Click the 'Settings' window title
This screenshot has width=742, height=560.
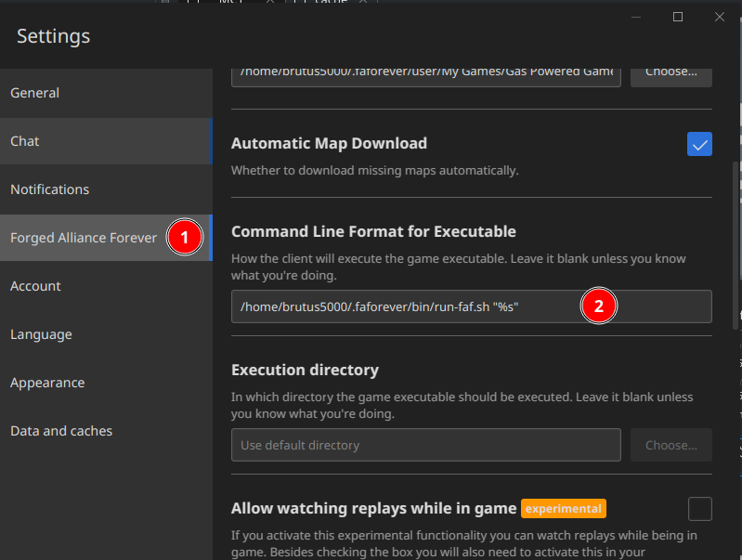click(54, 36)
